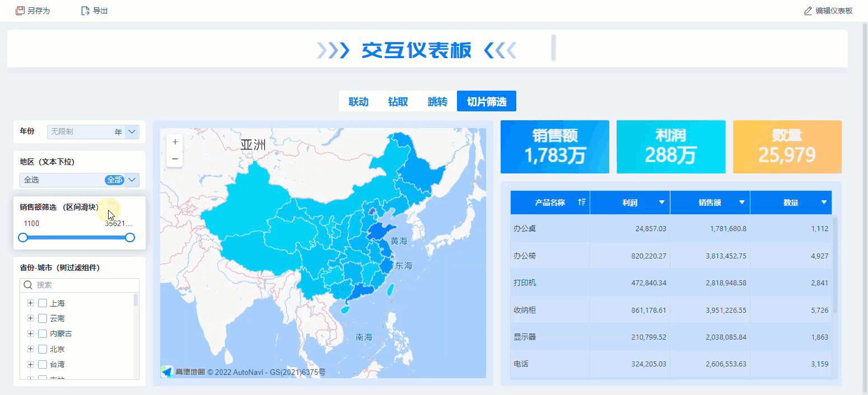This screenshot has height=395, width=868.
Task: Click the 打印机 table row name
Action: (525, 283)
